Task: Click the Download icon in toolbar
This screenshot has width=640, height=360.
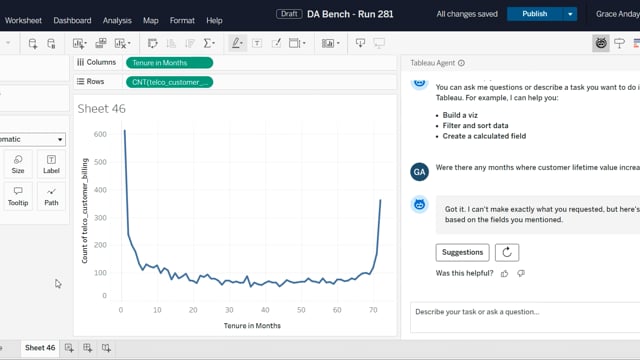Action: 360,43
